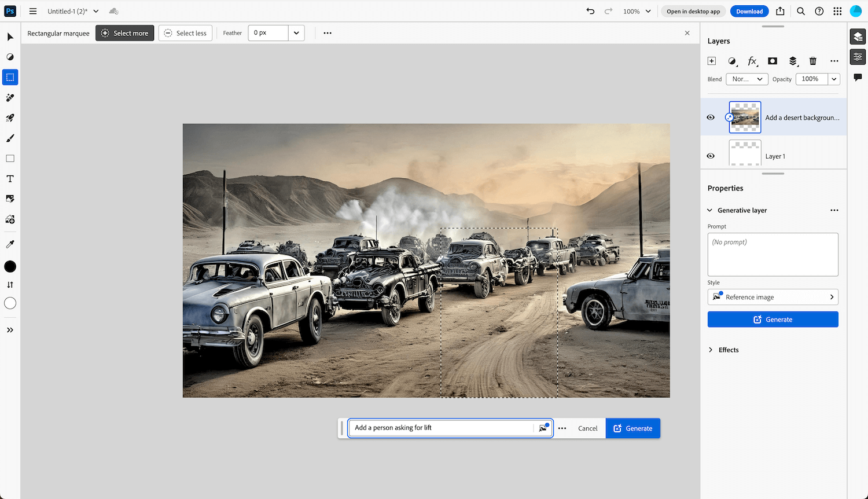The image size is (868, 499).
Task: Open more marquee options ellipsis
Action: point(328,33)
